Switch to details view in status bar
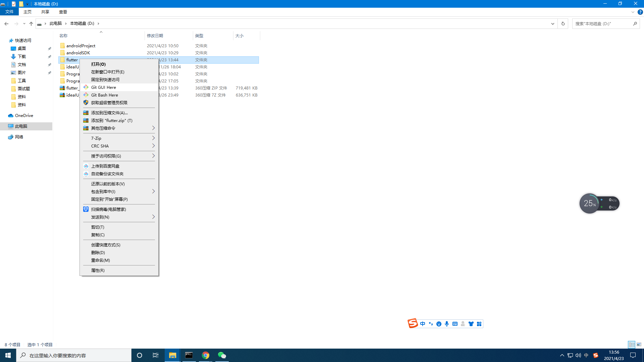Image resolution: width=644 pixels, height=362 pixels. pos(632,344)
